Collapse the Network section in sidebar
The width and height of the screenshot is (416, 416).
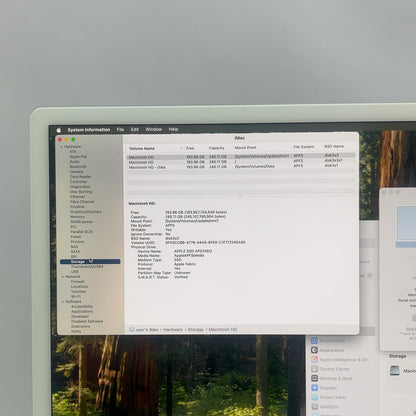pyautogui.click(x=62, y=277)
